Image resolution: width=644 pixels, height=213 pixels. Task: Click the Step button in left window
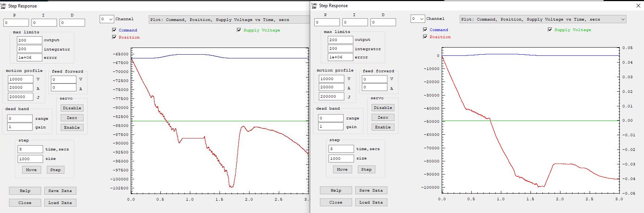pos(55,170)
